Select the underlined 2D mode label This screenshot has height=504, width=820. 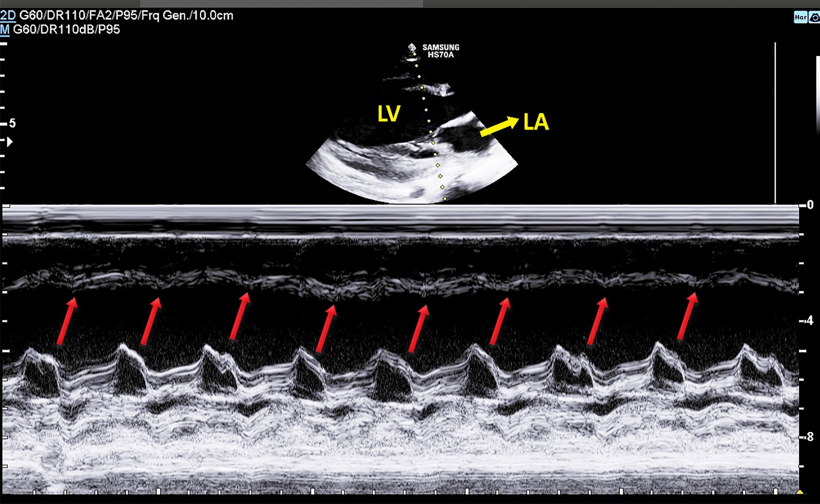click(8, 15)
